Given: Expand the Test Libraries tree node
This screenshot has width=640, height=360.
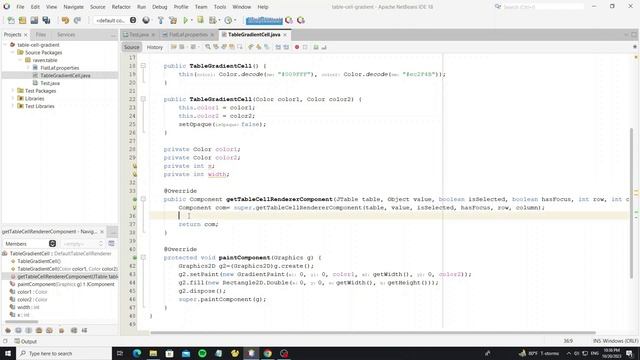Looking at the screenshot, I should point(13,106).
